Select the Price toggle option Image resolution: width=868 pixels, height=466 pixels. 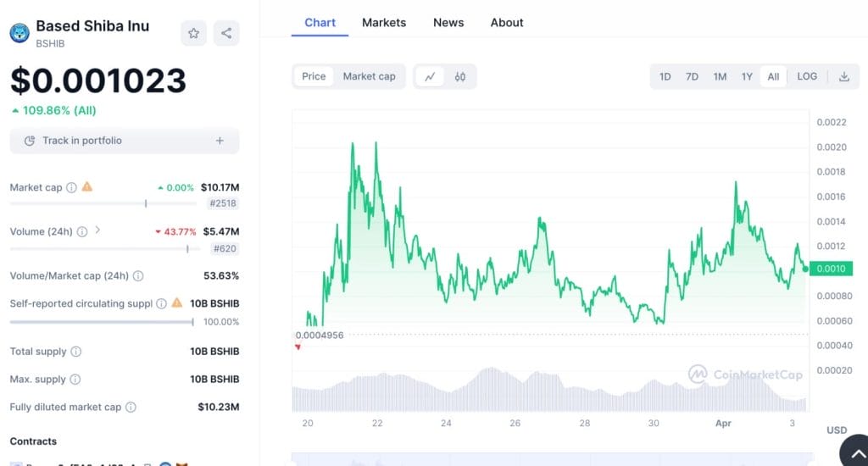click(x=314, y=76)
